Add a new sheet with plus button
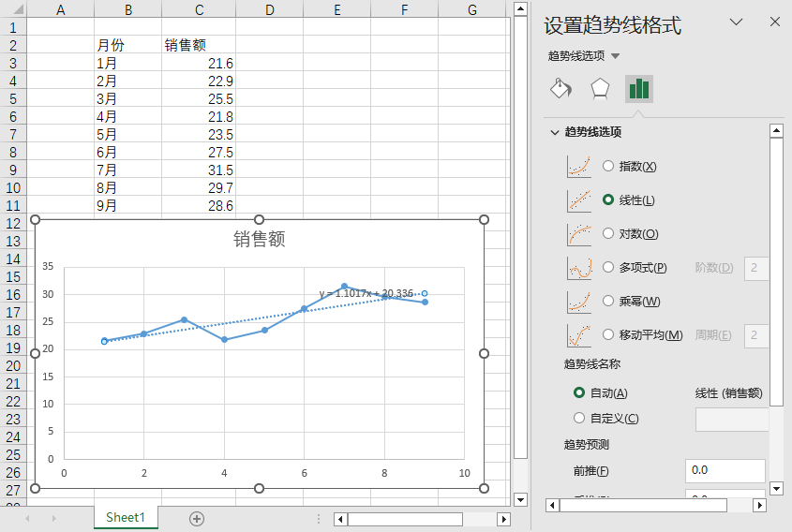The height and width of the screenshot is (532, 792). pyautogui.click(x=197, y=518)
